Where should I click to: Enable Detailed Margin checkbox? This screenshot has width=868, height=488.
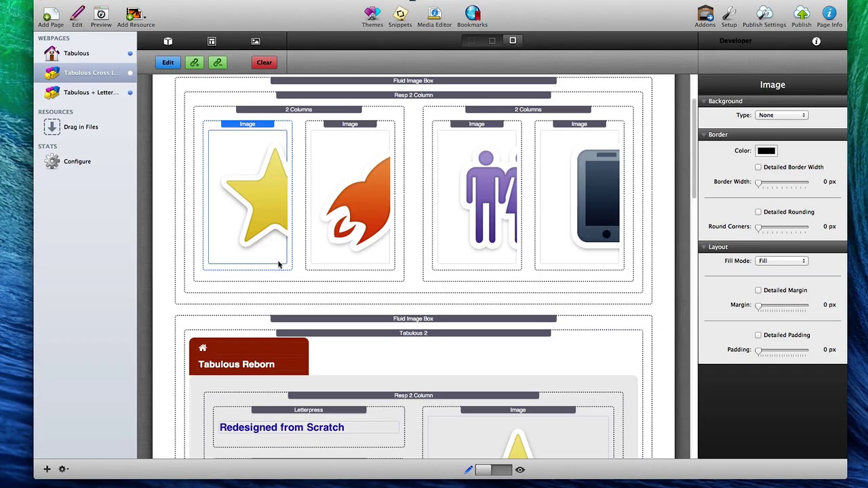click(758, 290)
